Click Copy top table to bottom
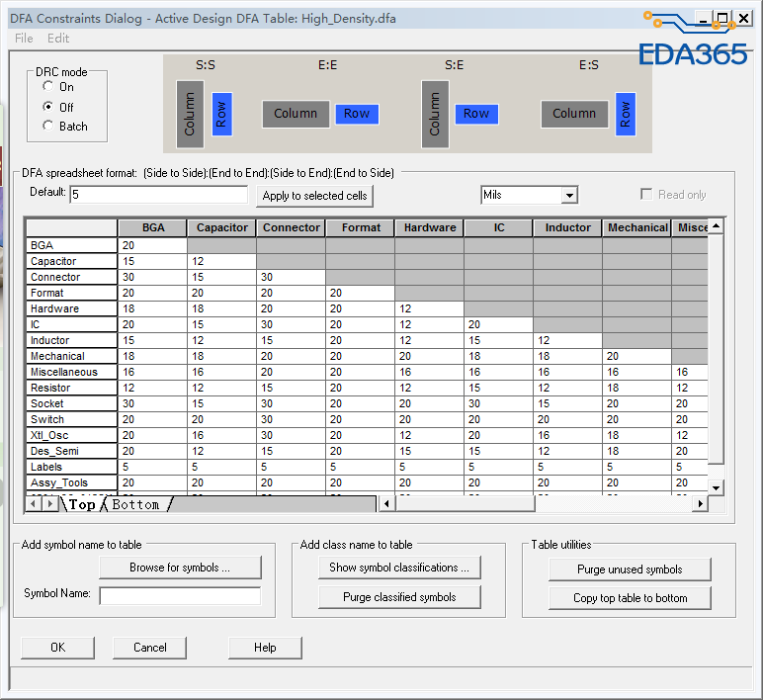 point(630,598)
